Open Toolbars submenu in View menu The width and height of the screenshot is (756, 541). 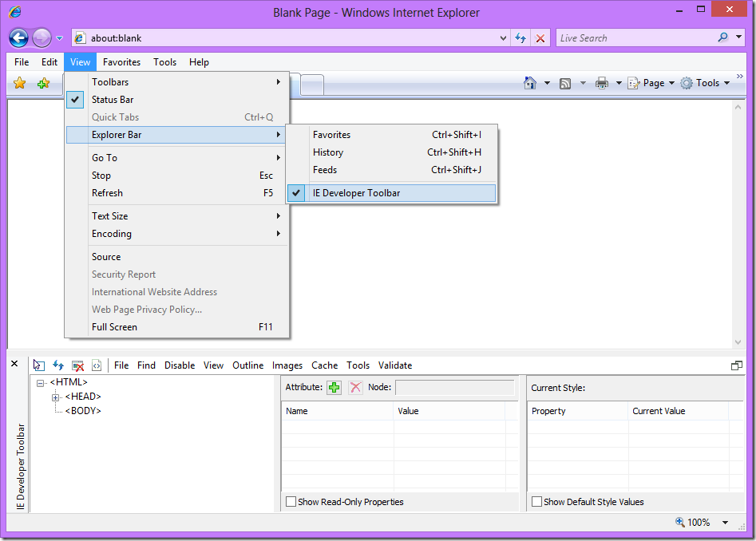click(x=177, y=82)
